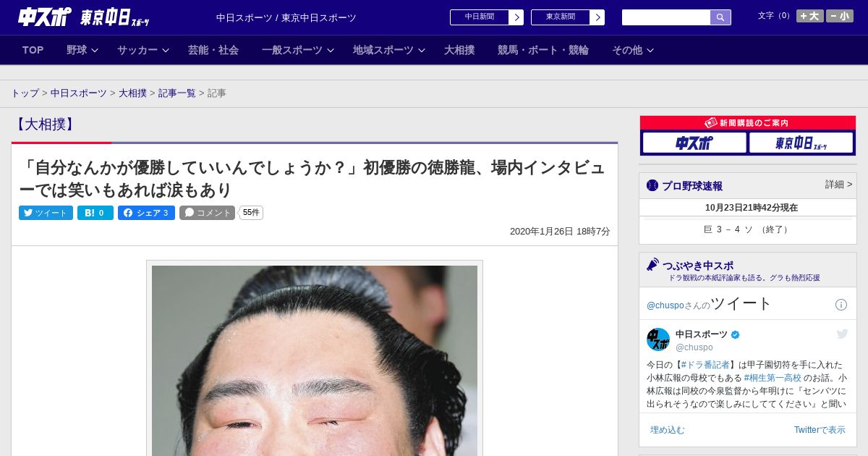868x456 pixels.
Task: Click the Twitterで表示 link
Action: pyautogui.click(x=820, y=430)
